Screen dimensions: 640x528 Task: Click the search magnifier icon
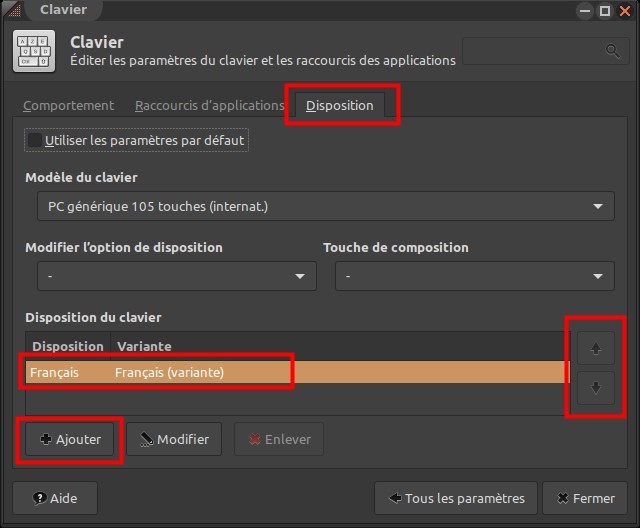pos(612,50)
